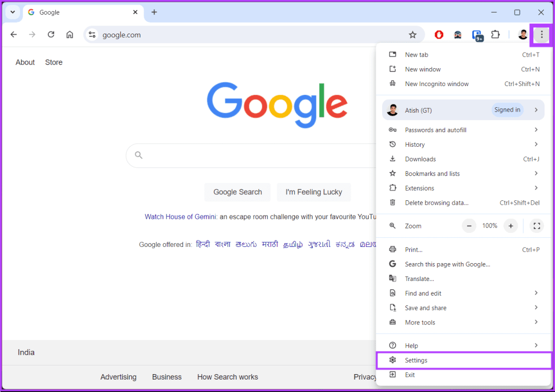Enter fullscreen from the Zoom menu row
The height and width of the screenshot is (392, 555).
tap(536, 226)
